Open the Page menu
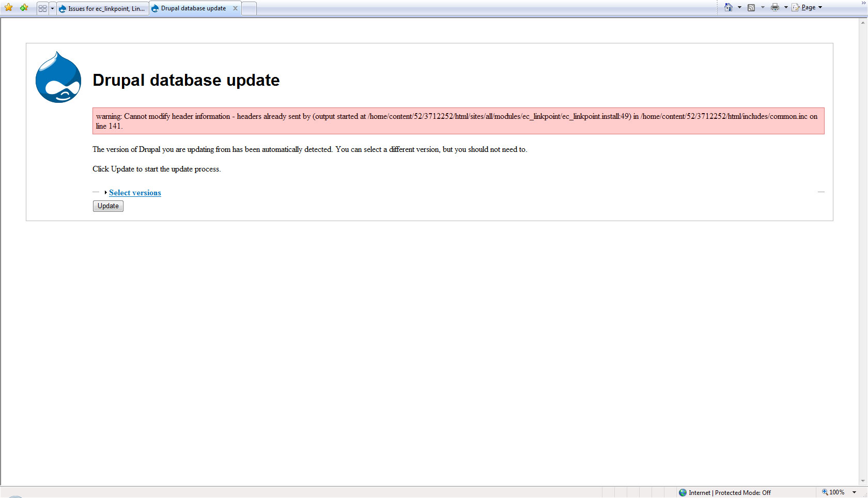Viewport: 868px width, 498px height. click(x=807, y=7)
